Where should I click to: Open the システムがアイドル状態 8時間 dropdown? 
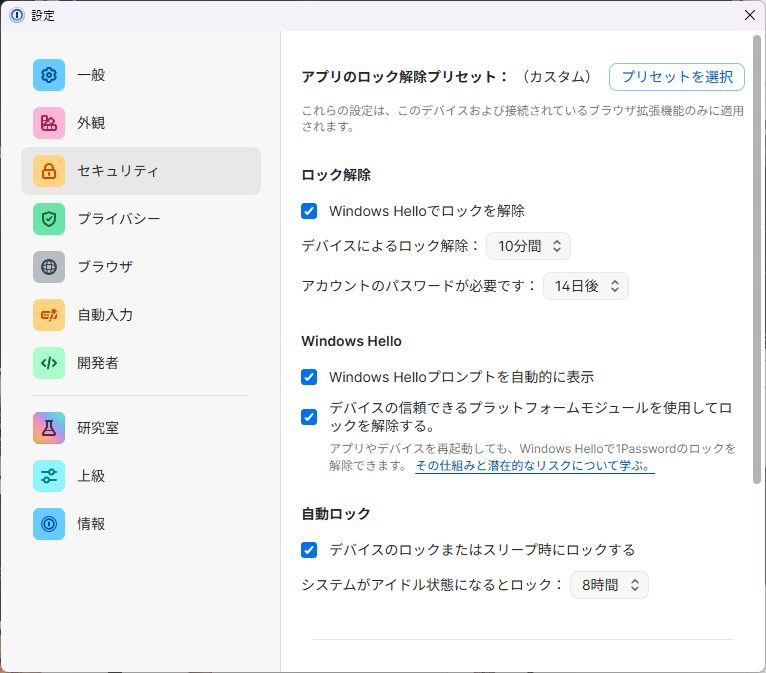pyautogui.click(x=609, y=585)
